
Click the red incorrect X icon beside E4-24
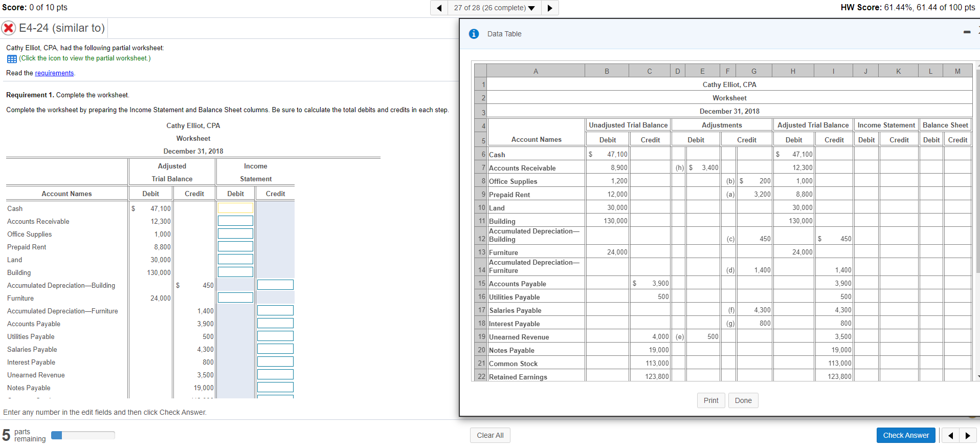(x=9, y=28)
